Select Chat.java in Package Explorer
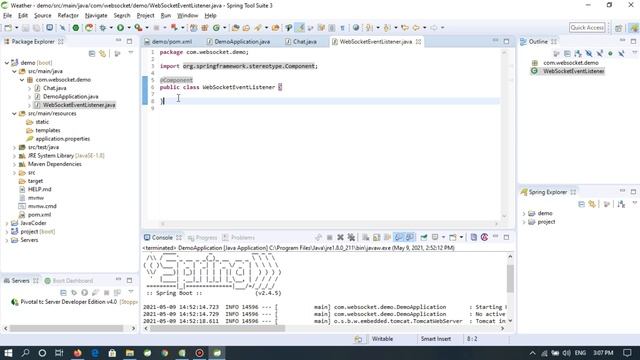 point(55,88)
